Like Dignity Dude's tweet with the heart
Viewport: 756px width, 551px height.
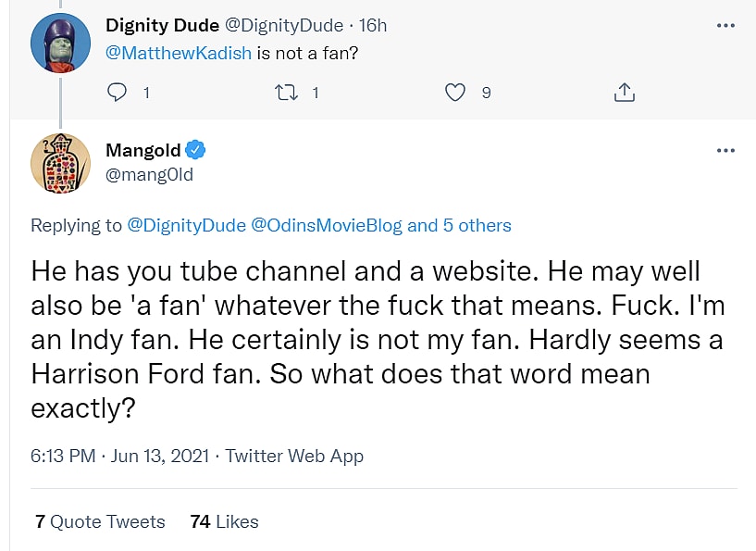click(x=454, y=93)
